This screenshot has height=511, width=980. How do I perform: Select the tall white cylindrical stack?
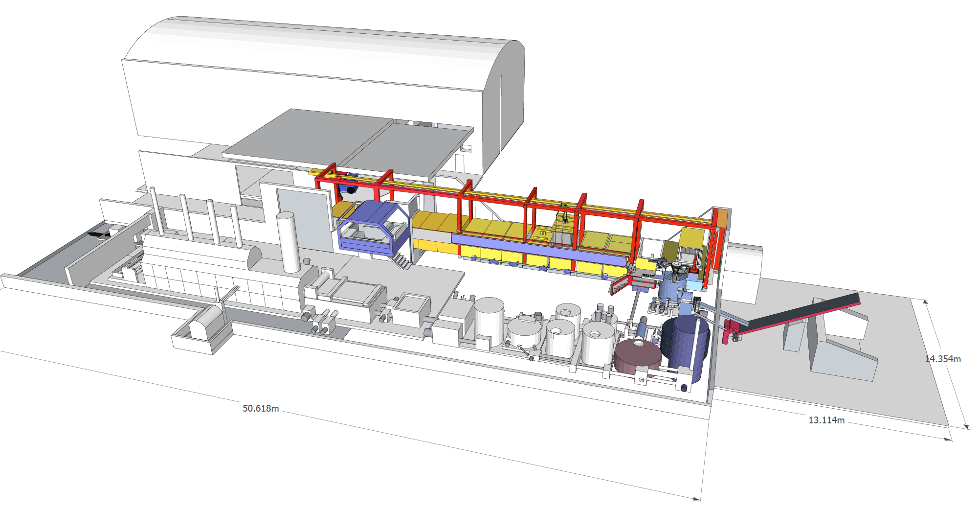coord(289,242)
